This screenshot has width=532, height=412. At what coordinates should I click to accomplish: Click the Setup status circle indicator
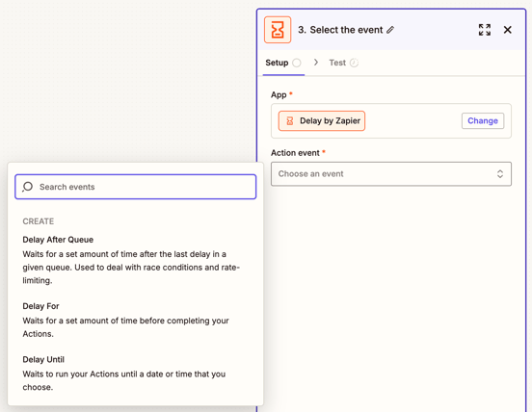pos(297,63)
